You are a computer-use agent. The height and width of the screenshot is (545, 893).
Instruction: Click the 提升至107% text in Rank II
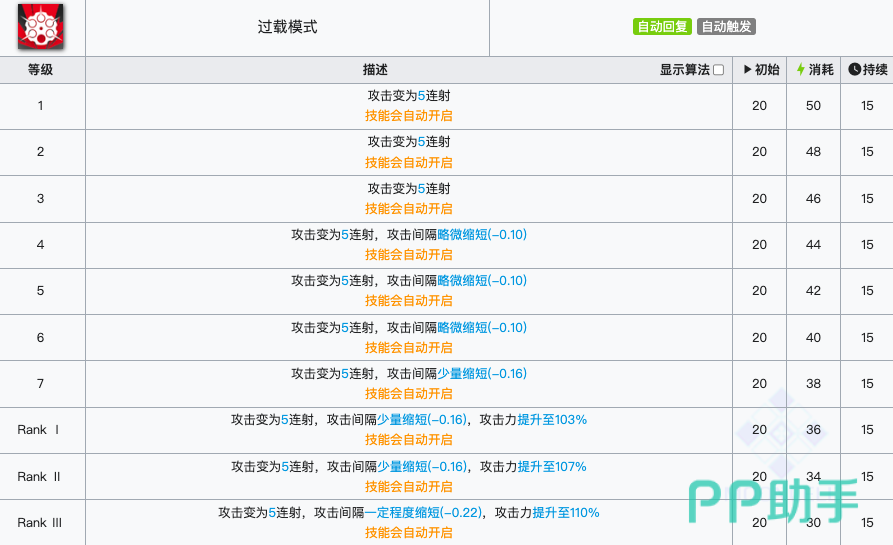[552, 466]
